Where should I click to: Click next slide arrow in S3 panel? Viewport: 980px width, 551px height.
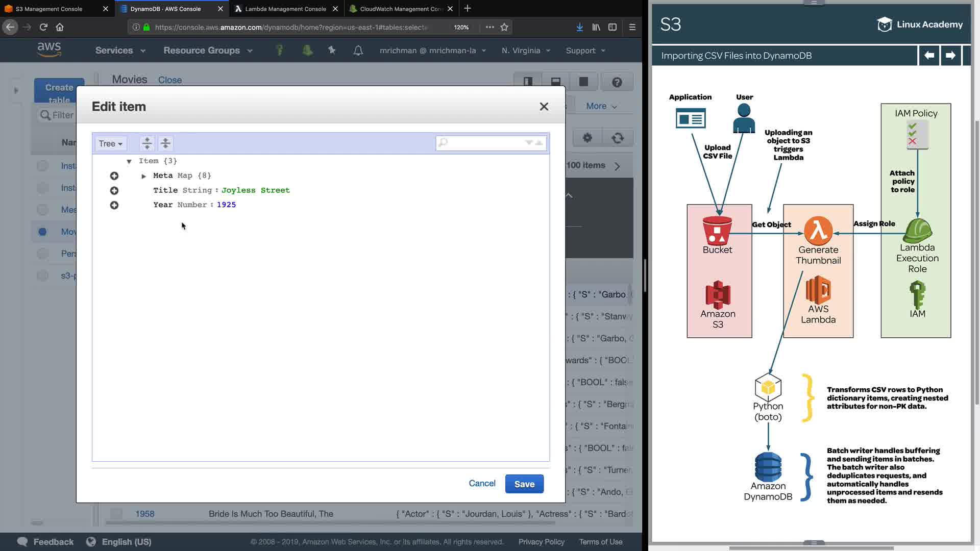[x=950, y=56]
